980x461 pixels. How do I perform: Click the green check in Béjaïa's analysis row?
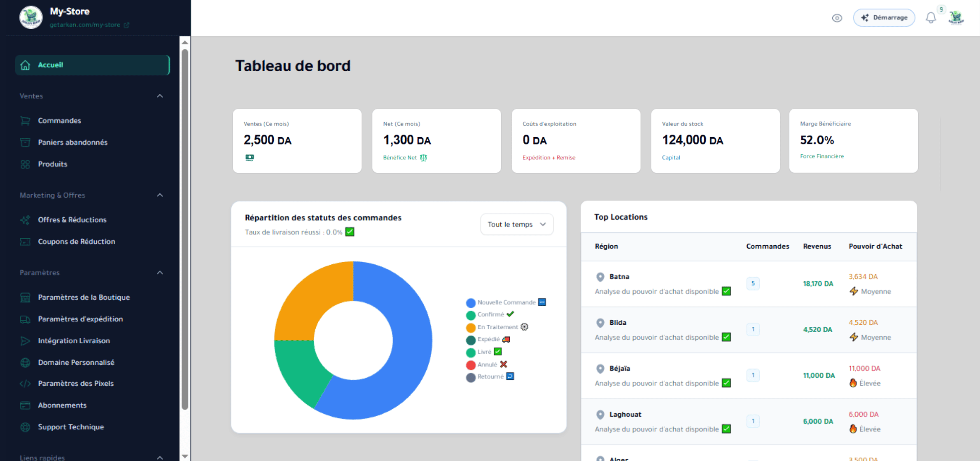click(x=726, y=383)
